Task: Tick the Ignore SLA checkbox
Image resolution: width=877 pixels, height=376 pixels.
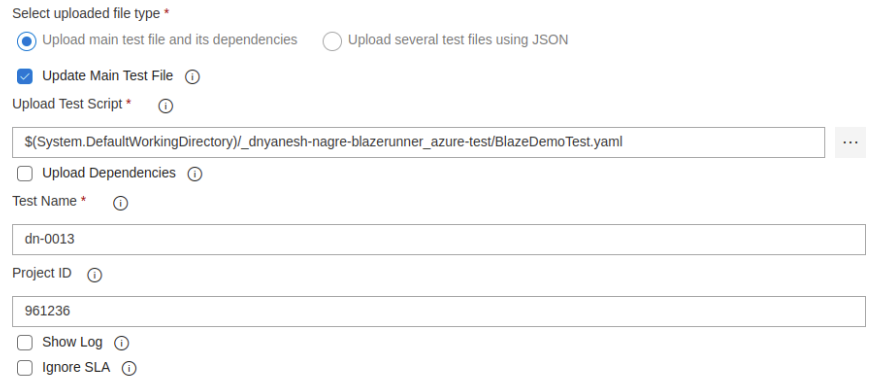Action: (25, 368)
